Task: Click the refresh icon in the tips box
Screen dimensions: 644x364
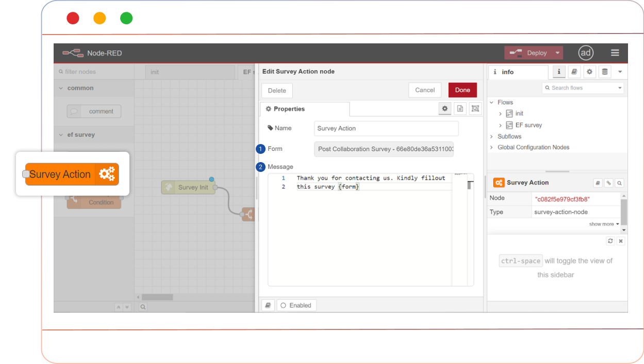Action: (x=610, y=241)
